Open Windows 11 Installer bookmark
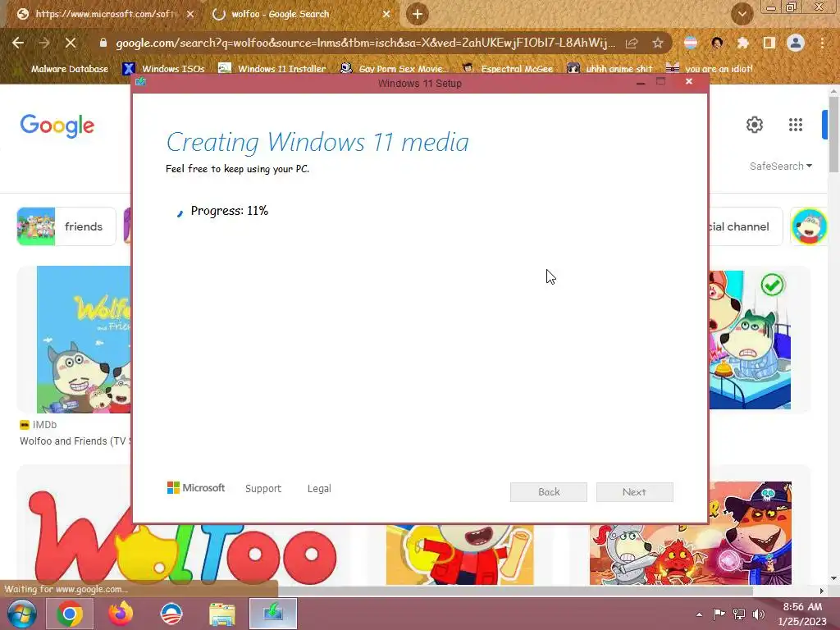Image resolution: width=840 pixels, height=630 pixels. (272, 69)
